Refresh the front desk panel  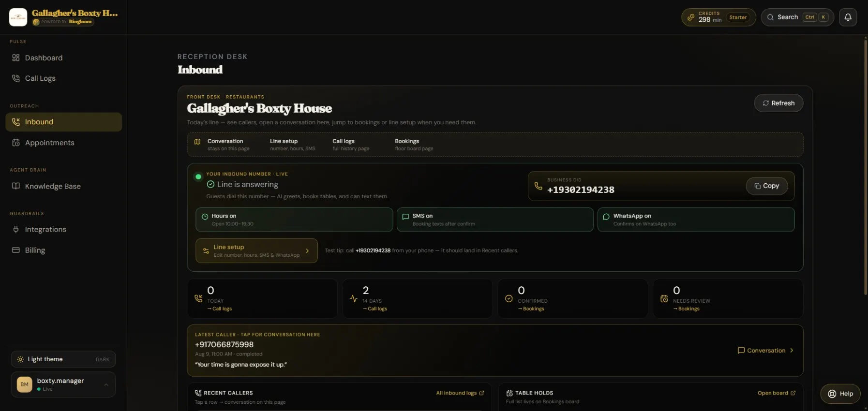click(x=778, y=103)
